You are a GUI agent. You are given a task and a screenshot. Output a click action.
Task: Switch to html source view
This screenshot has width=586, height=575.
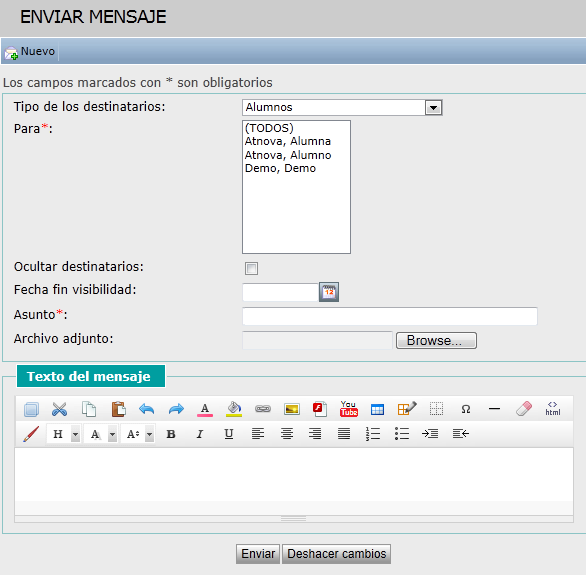tap(553, 409)
